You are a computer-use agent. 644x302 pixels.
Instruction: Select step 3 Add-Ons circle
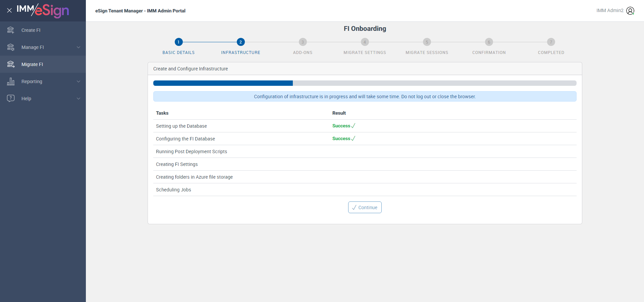pos(303,42)
